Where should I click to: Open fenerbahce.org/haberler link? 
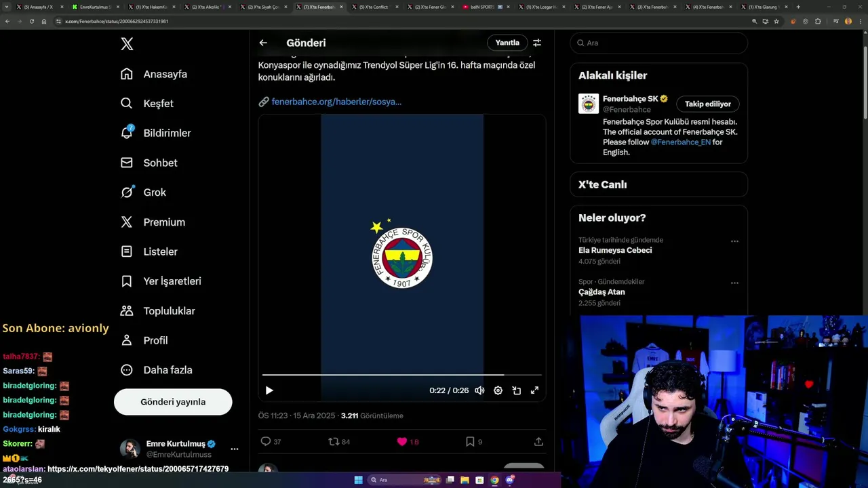(336, 102)
